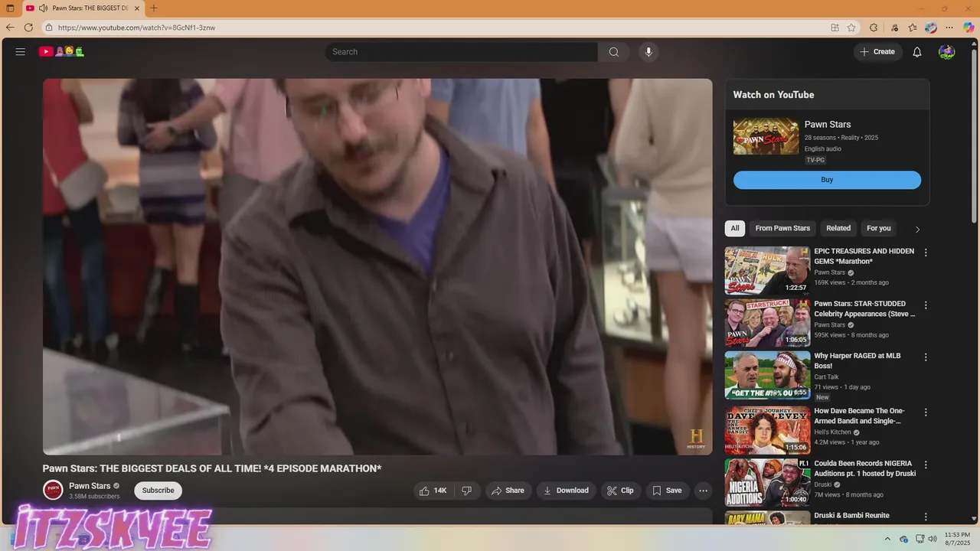This screenshot has height=551, width=980.
Task: Open Coulda Been Records NIGERIA thumbnail
Action: click(767, 482)
